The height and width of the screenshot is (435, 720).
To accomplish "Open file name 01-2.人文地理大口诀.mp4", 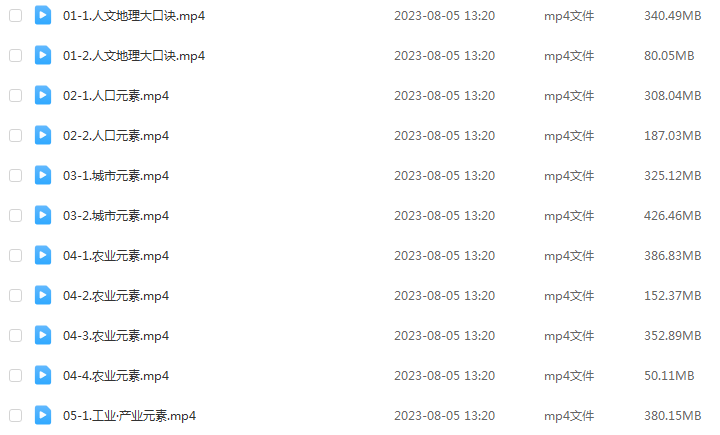I will pyautogui.click(x=134, y=56).
